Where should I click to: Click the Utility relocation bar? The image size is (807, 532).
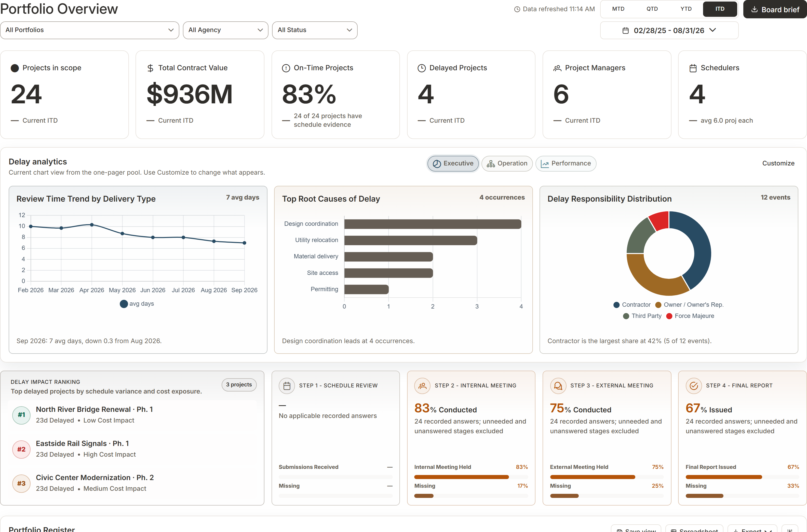click(x=410, y=241)
